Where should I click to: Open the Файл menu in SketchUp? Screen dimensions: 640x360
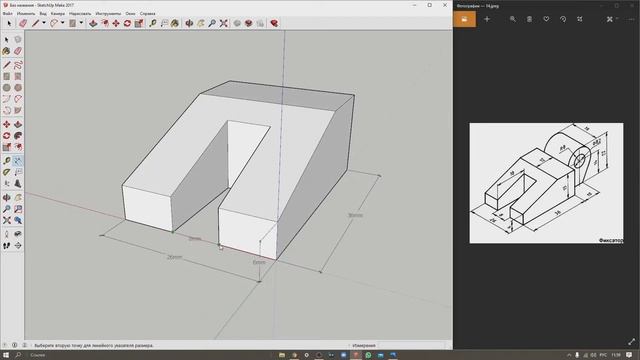click(x=7, y=13)
